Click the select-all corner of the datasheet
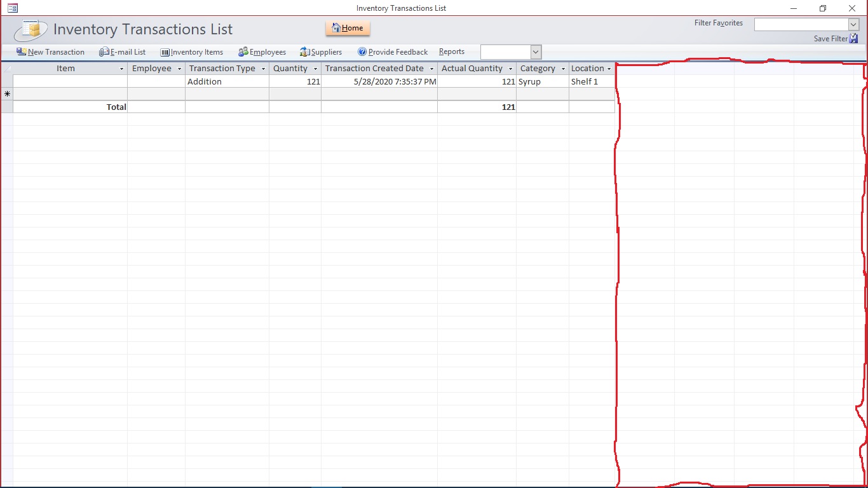868x488 pixels. click(7, 69)
